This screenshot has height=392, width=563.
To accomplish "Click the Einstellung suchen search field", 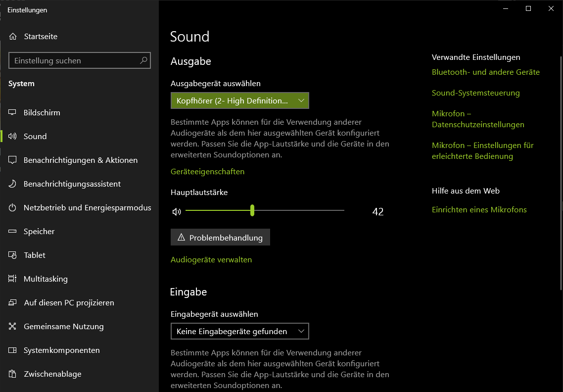I will 74,60.
